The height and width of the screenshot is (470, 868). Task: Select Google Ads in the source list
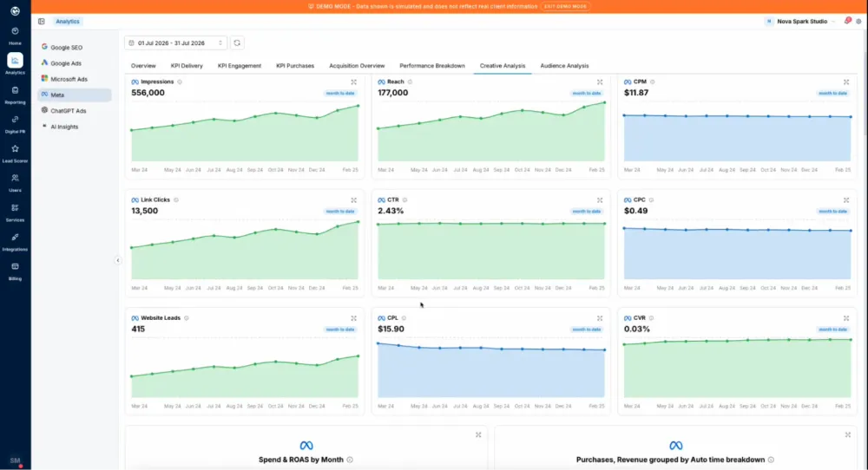point(74,63)
